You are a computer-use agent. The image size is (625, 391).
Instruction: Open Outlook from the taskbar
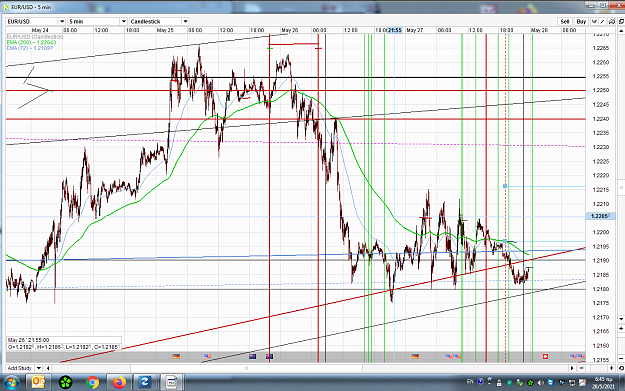coord(38,383)
